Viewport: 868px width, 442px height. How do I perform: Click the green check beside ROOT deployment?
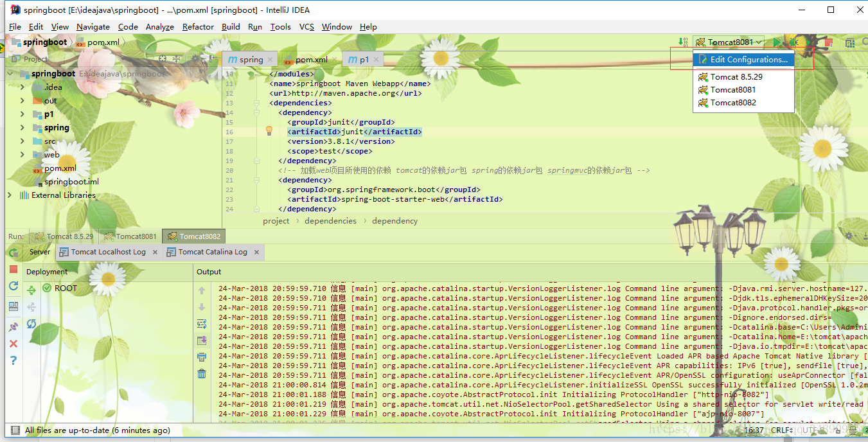tap(47, 288)
